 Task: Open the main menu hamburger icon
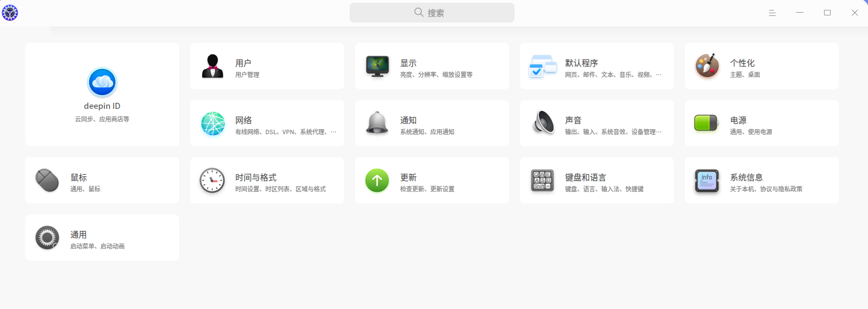tap(772, 13)
